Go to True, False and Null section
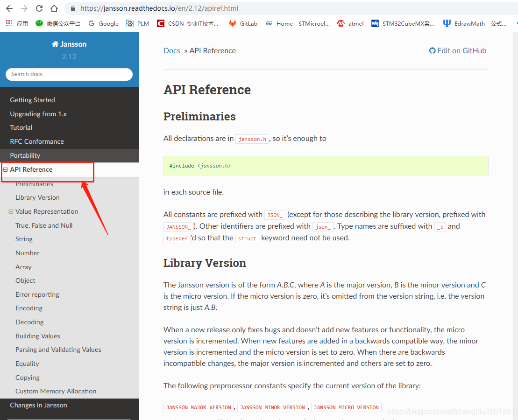 click(x=44, y=225)
